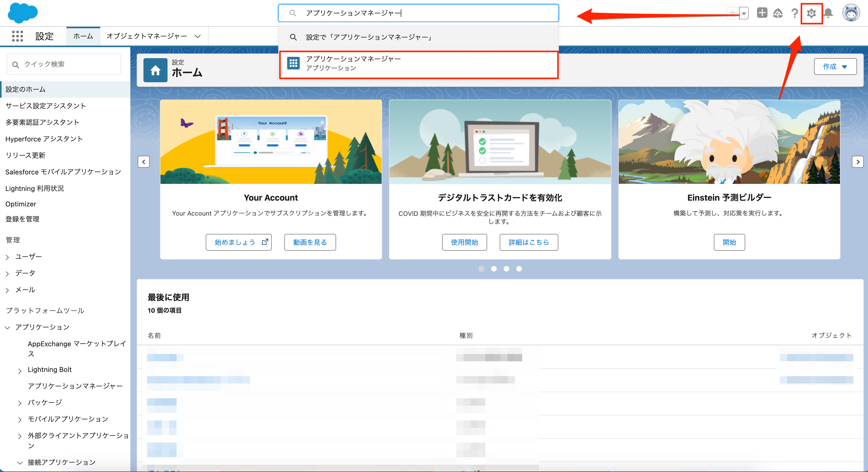This screenshot has height=472, width=868.
Task: Click the Your Account card image
Action: [x=271, y=142]
